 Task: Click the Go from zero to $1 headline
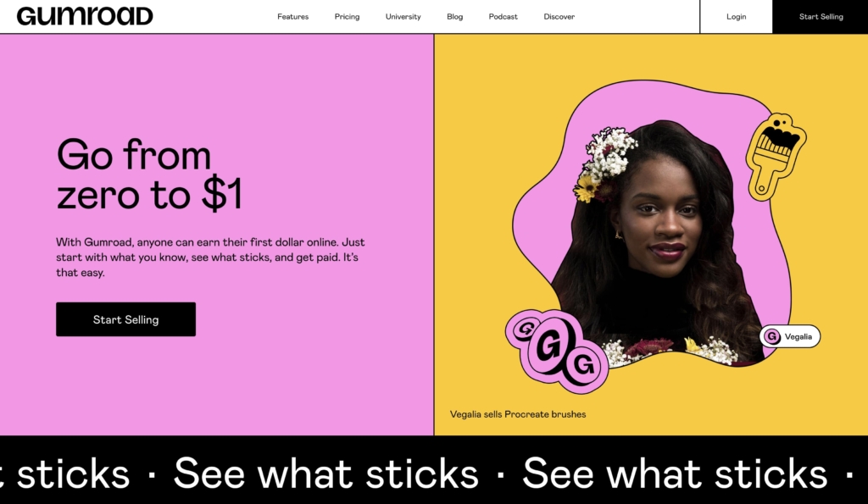[149, 174]
